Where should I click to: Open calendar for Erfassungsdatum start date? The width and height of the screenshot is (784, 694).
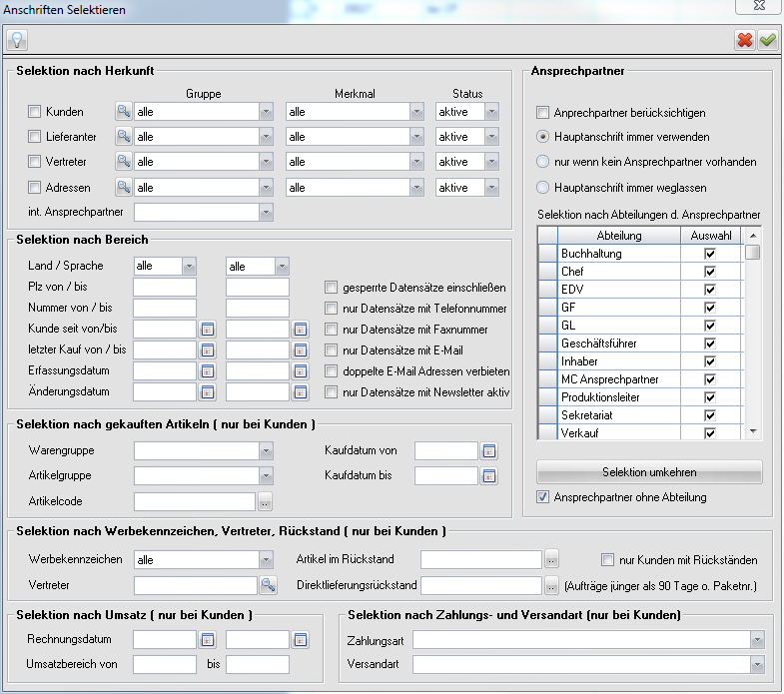[x=208, y=370]
